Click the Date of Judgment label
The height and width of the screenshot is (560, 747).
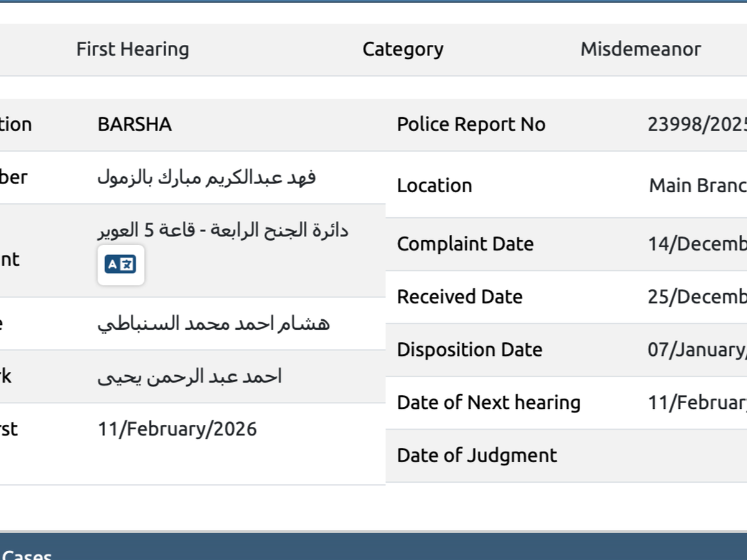coord(477,455)
